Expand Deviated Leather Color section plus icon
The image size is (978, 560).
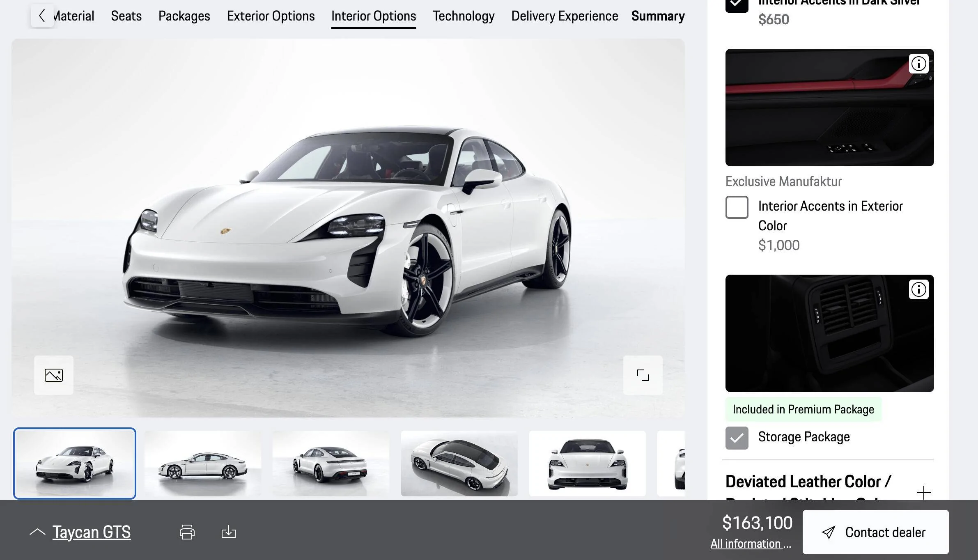[923, 493]
